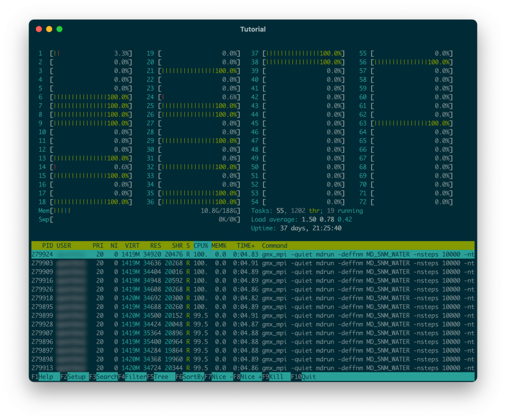
Task: Click the green macOS zoom window button
Action: [59, 29]
